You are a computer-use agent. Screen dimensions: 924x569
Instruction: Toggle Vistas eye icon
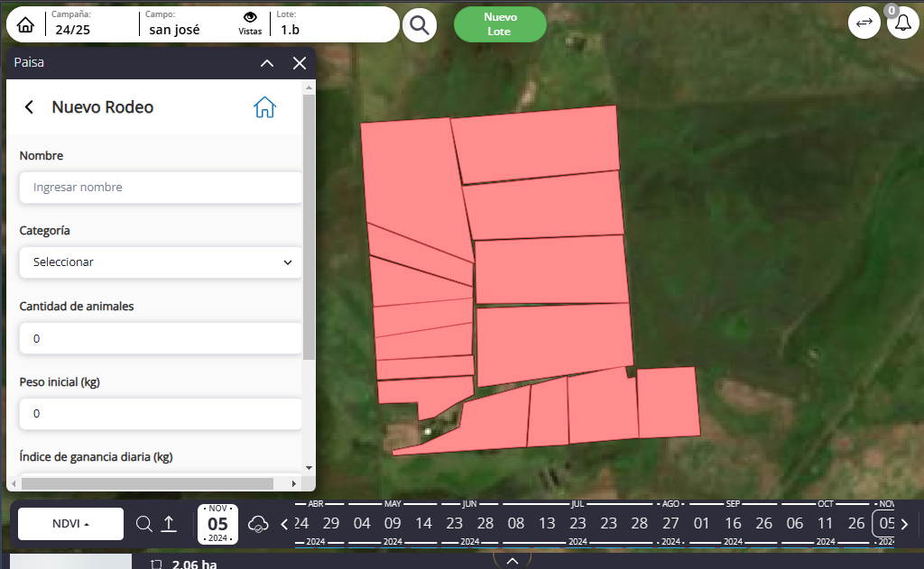pyautogui.click(x=250, y=18)
